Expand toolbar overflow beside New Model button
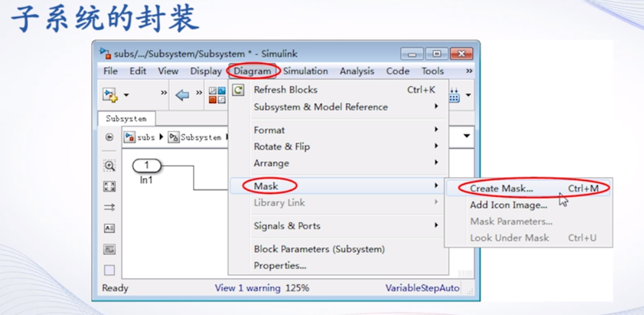The width and height of the screenshot is (644, 315). [164, 93]
